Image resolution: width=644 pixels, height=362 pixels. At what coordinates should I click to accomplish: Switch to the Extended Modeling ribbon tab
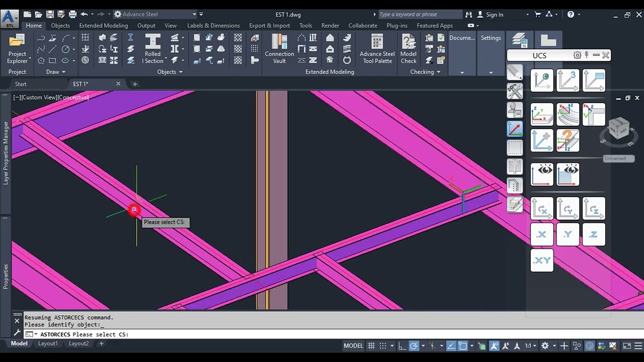pyautogui.click(x=103, y=26)
